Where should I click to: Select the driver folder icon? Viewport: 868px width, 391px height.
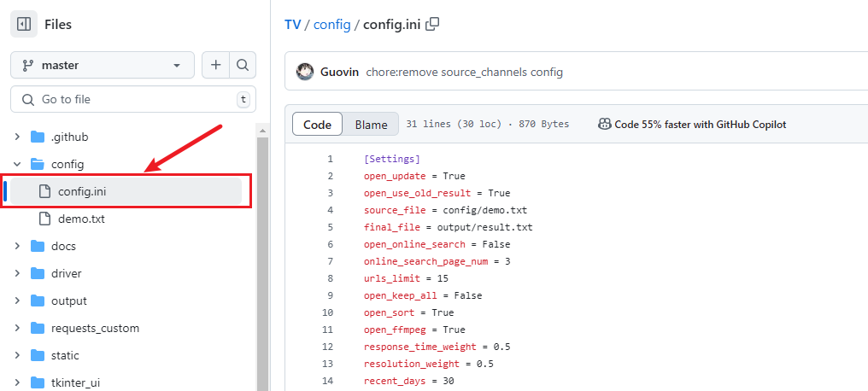click(37, 273)
